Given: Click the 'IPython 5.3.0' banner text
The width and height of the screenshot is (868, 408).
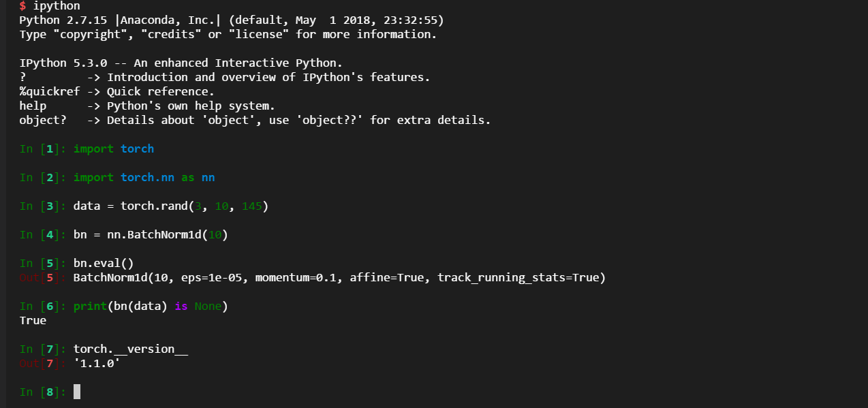Looking at the screenshot, I should point(63,63).
